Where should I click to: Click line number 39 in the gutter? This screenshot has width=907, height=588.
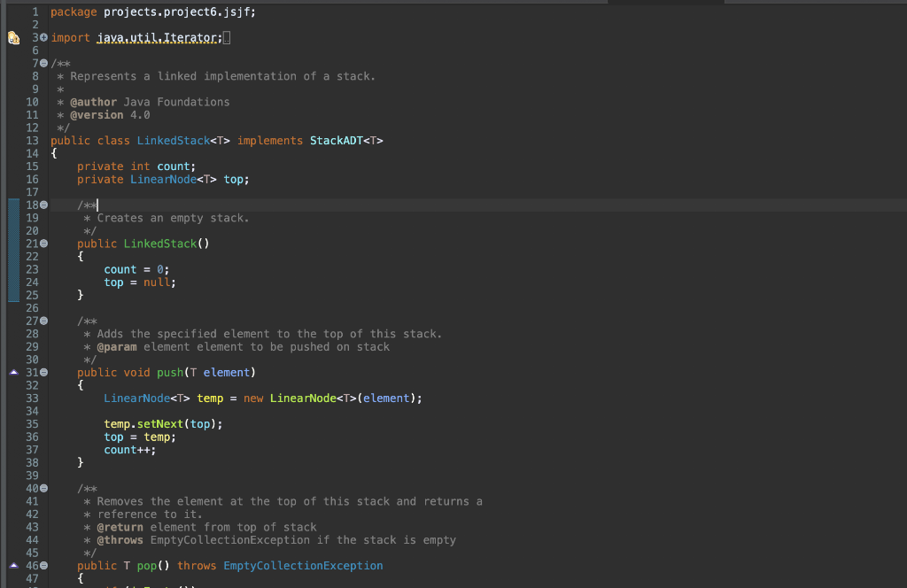point(32,476)
